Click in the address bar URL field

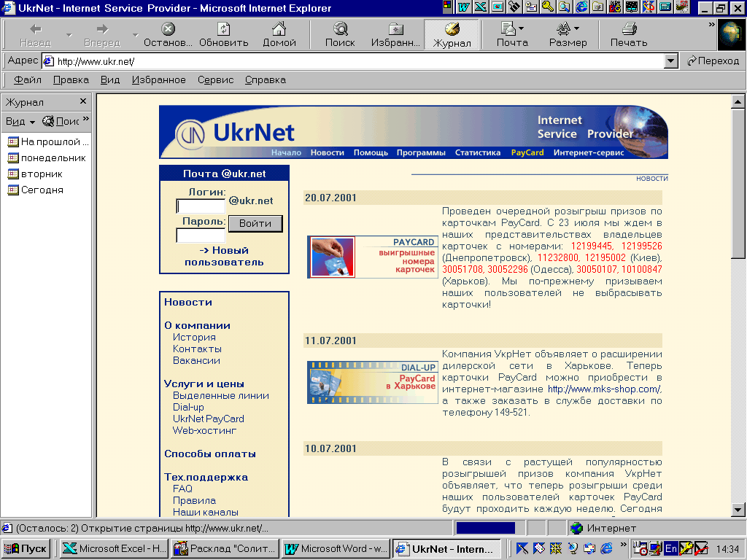tap(354, 61)
